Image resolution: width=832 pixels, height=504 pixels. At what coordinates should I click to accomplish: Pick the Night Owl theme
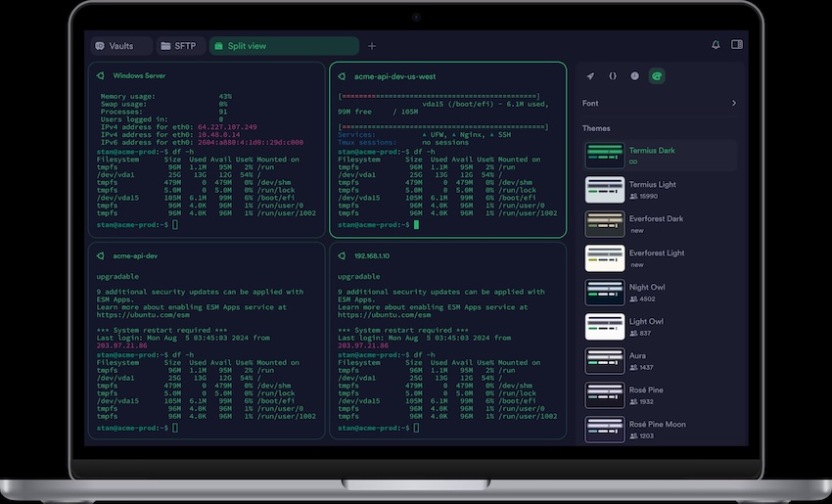[646, 293]
